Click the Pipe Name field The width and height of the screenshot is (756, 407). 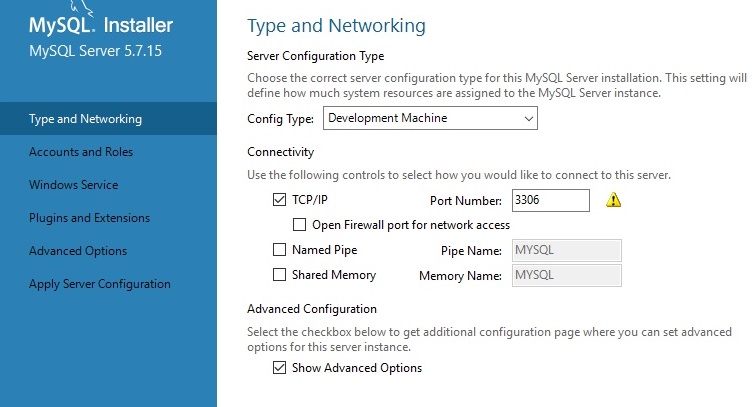point(567,250)
